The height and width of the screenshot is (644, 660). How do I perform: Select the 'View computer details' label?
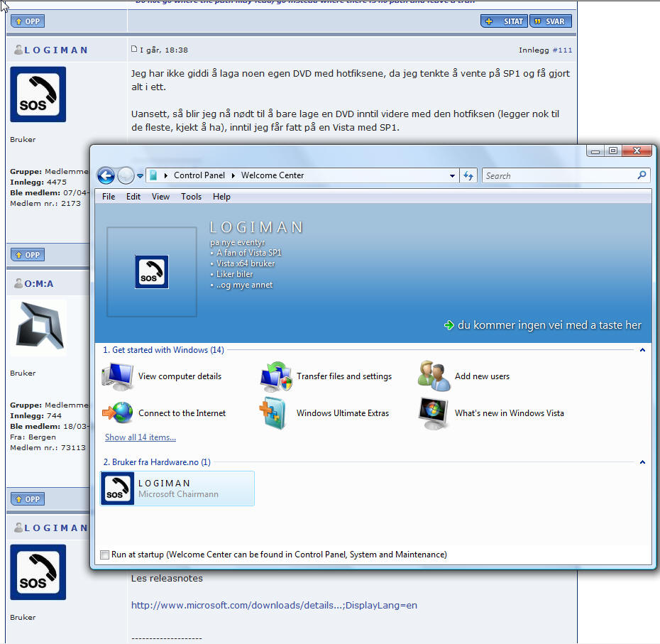click(180, 376)
